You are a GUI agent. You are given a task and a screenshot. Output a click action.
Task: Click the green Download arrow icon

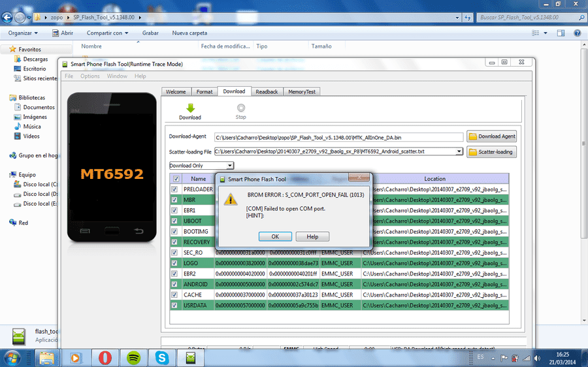(190, 108)
